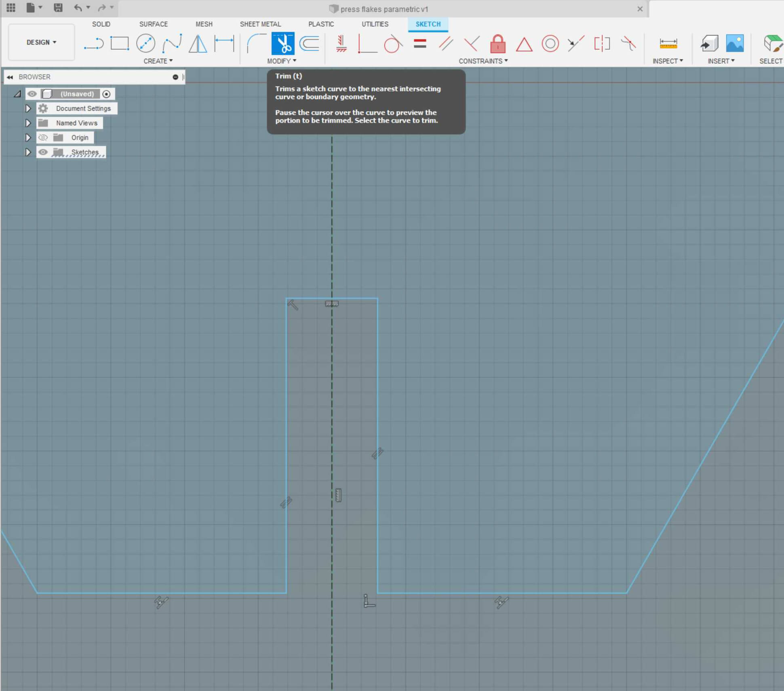The image size is (784, 691).
Task: Open the data panel grid icon
Action: [11, 7]
